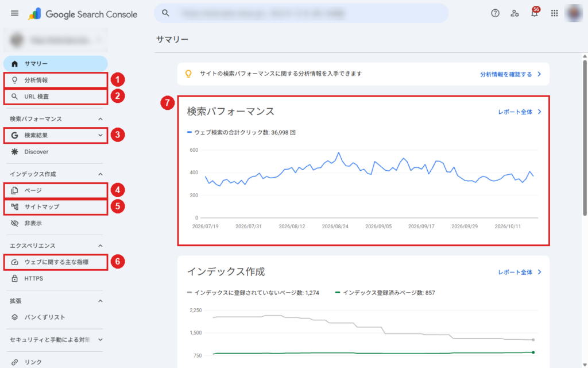This screenshot has height=368, width=588.
Task: Click the URL inspection search field
Action: (301, 13)
